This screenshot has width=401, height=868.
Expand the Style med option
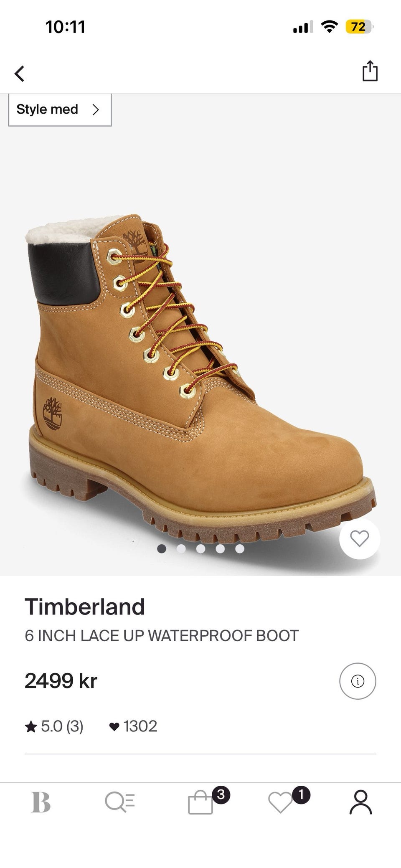[60, 109]
